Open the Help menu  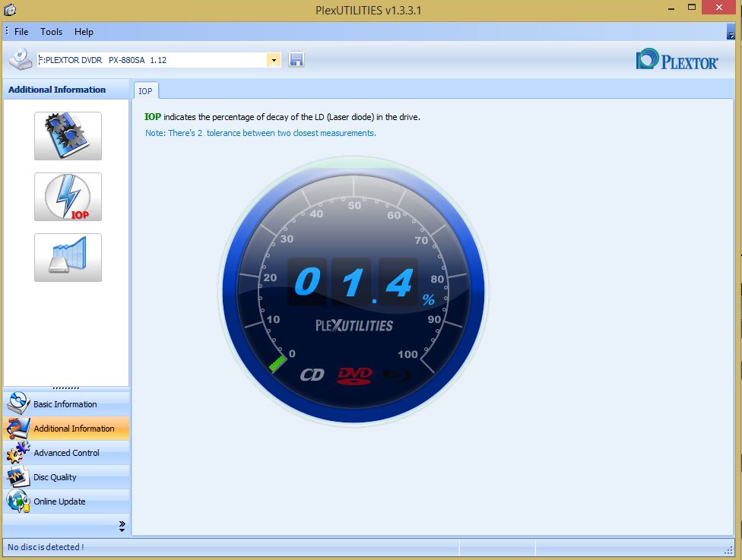pos(84,32)
